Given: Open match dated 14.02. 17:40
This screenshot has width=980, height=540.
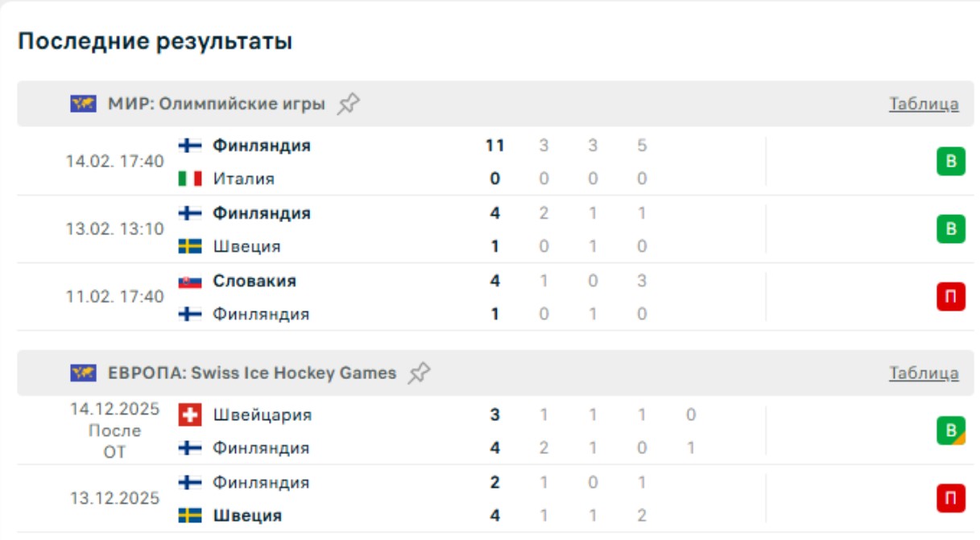Looking at the screenshot, I should coord(114,162).
